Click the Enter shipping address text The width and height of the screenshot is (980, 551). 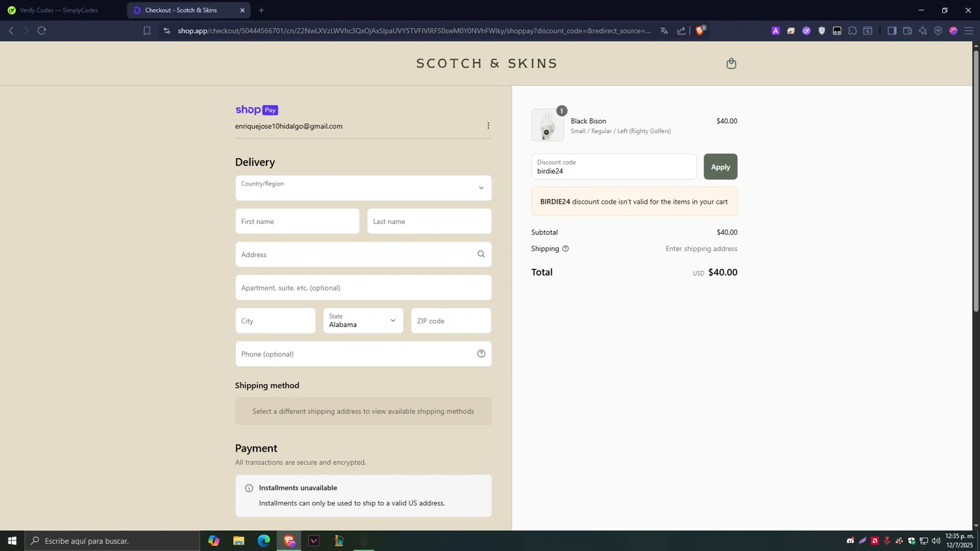(701, 249)
